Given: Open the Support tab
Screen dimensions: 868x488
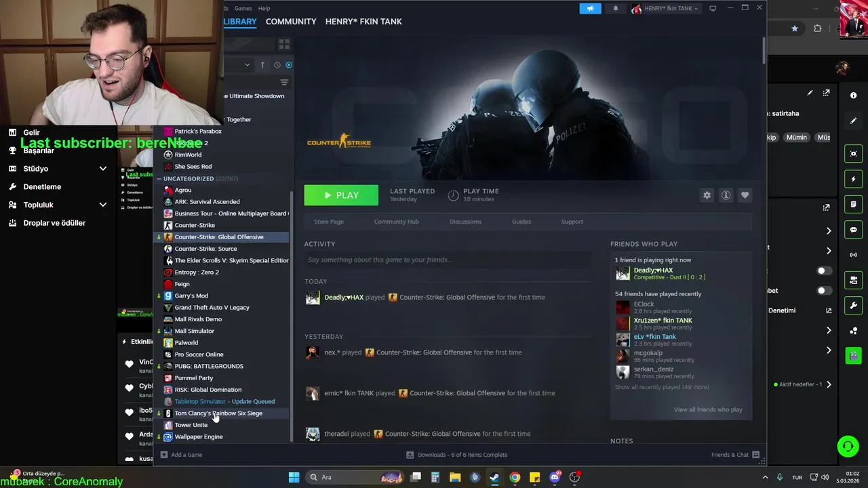Looking at the screenshot, I should click(x=572, y=222).
